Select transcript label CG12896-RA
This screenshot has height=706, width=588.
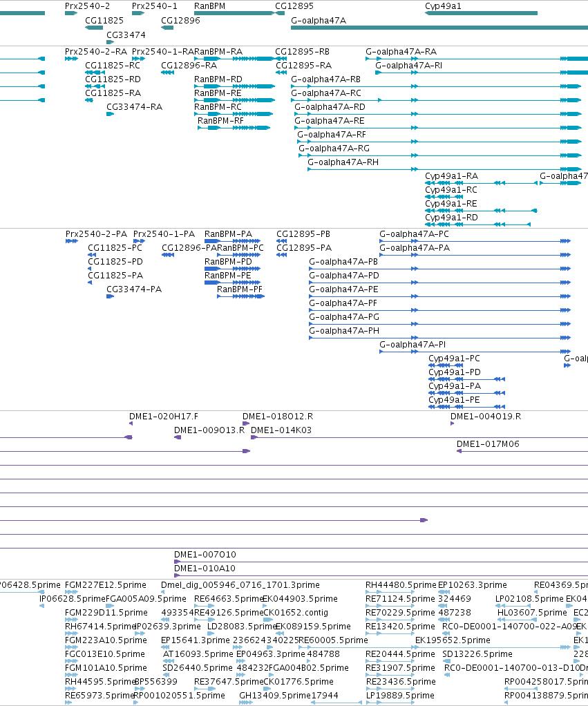point(189,66)
